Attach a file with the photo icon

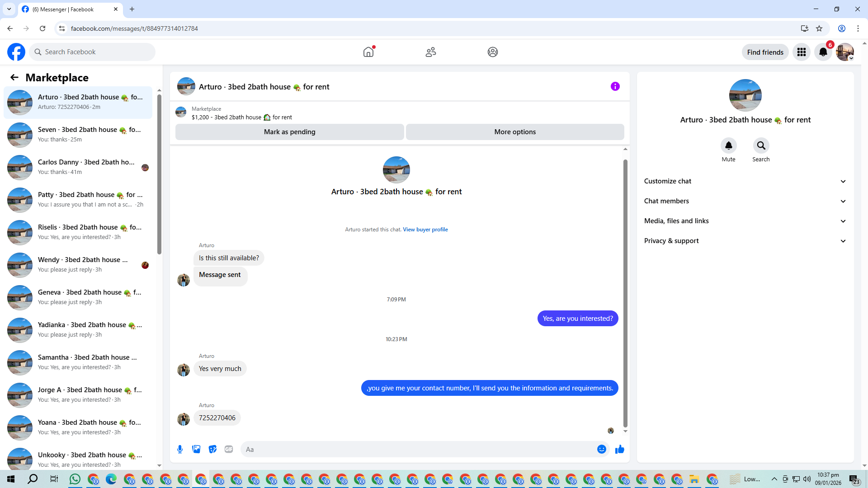(196, 449)
